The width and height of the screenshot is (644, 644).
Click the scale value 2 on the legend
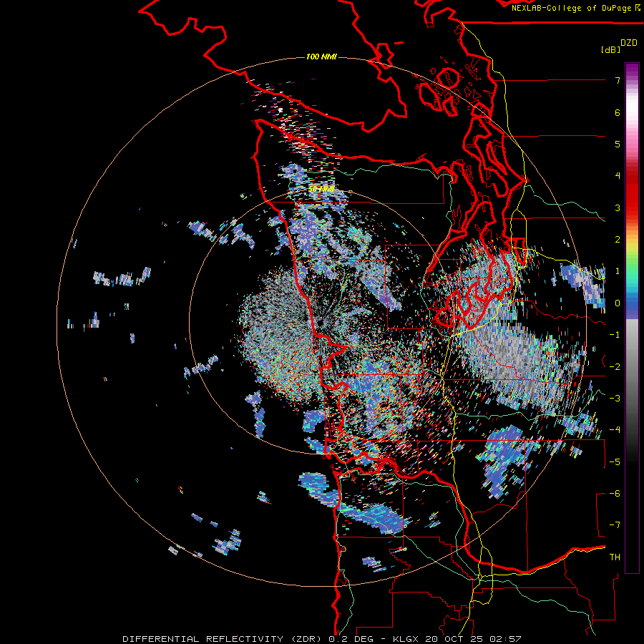(x=618, y=240)
